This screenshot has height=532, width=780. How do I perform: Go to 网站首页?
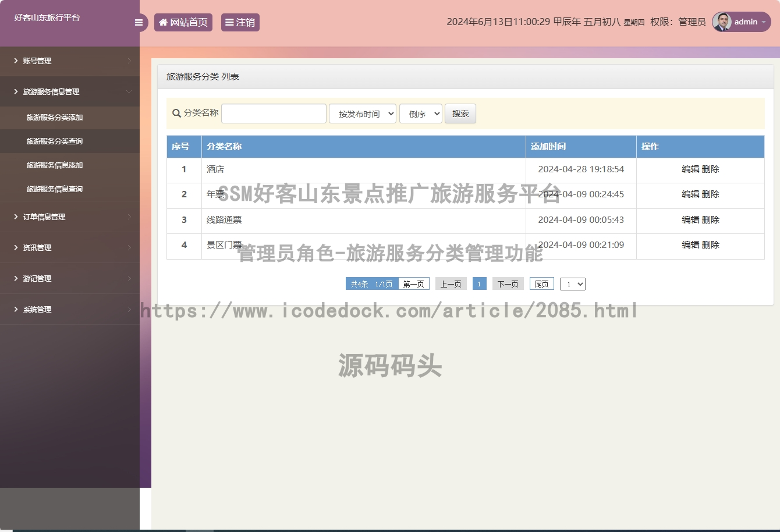tap(183, 23)
